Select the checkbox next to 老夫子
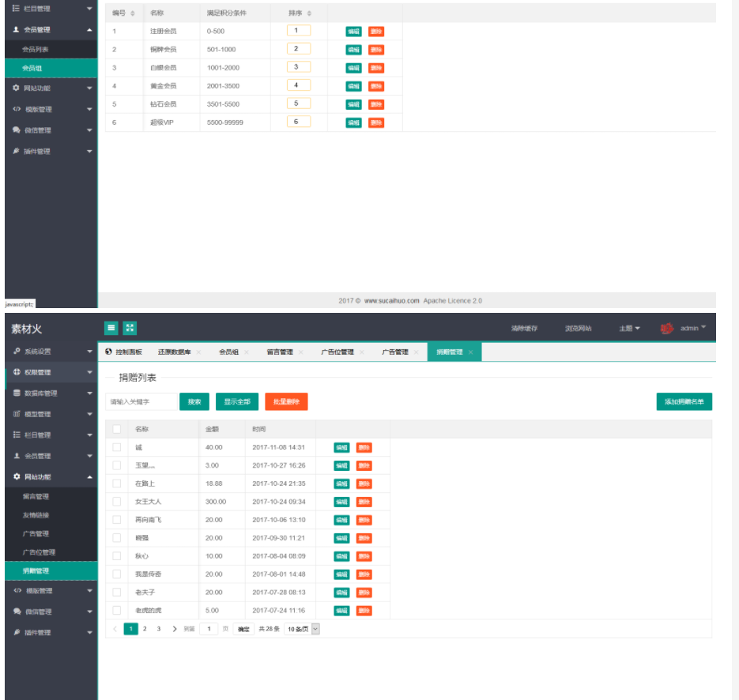This screenshot has width=739, height=700. pyautogui.click(x=117, y=593)
